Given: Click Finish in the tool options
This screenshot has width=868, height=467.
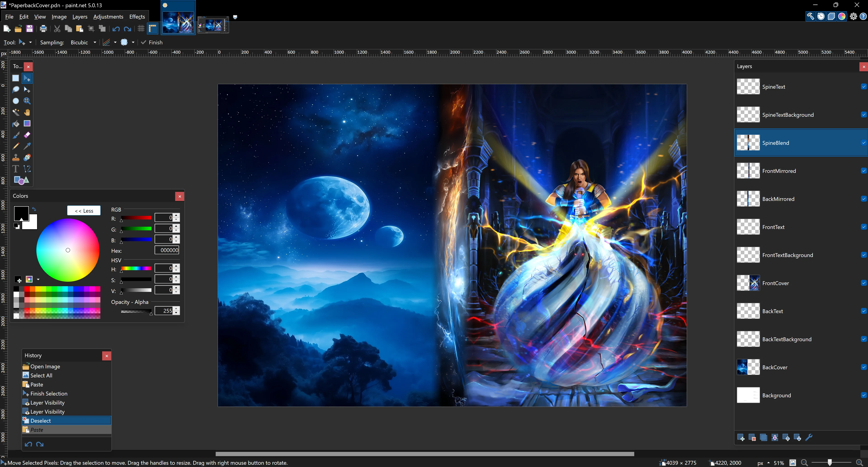Looking at the screenshot, I should point(152,43).
